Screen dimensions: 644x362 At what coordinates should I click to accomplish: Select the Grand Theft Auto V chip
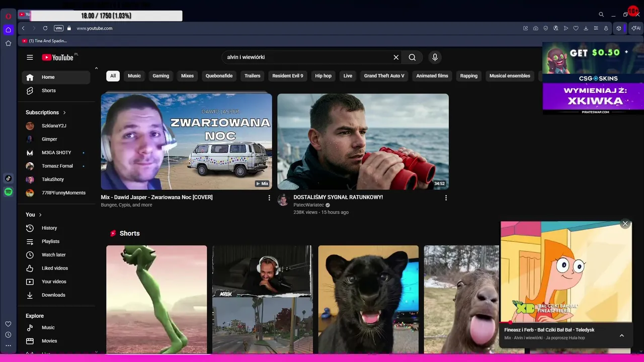384,76
